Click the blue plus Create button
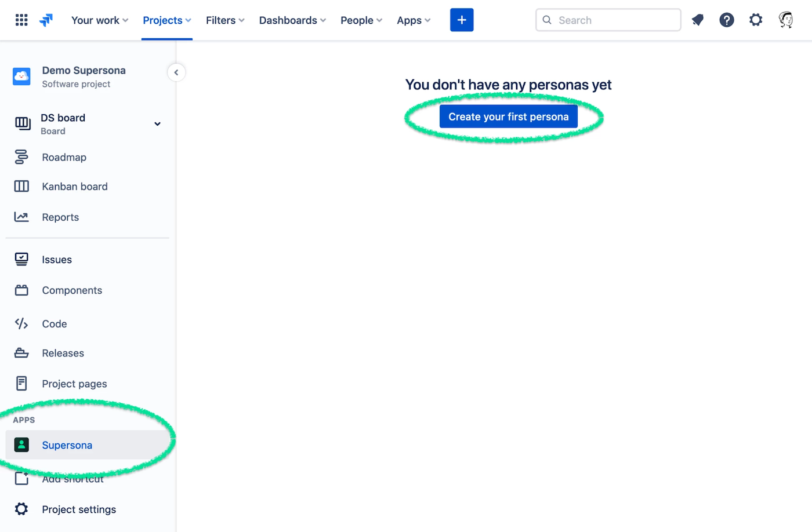This screenshot has height=532, width=812. (462, 20)
